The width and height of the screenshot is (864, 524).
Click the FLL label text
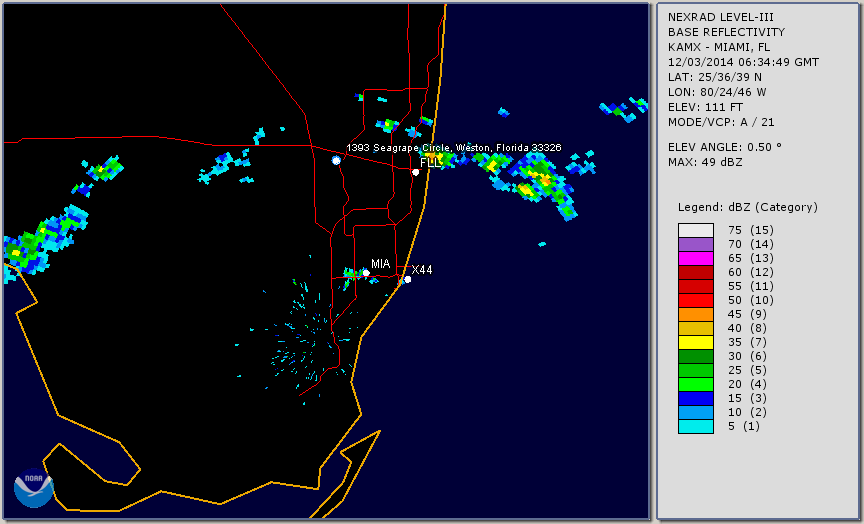[x=430, y=163]
